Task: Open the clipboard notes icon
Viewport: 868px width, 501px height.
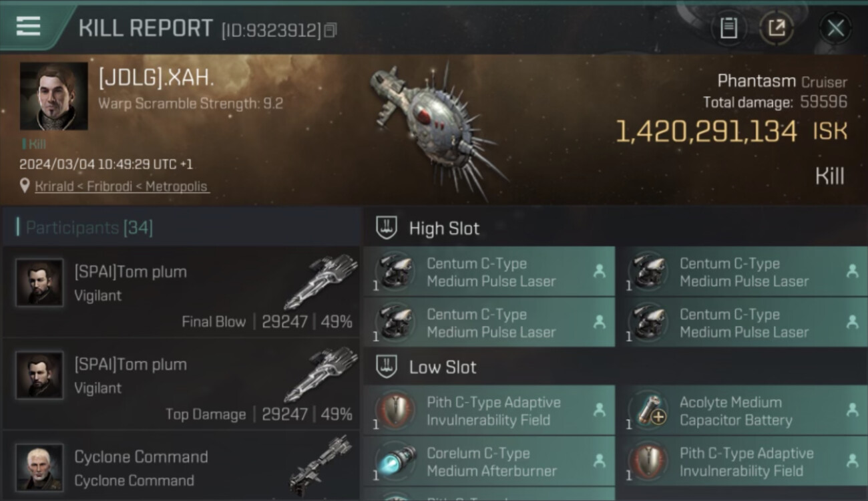Action: click(728, 28)
